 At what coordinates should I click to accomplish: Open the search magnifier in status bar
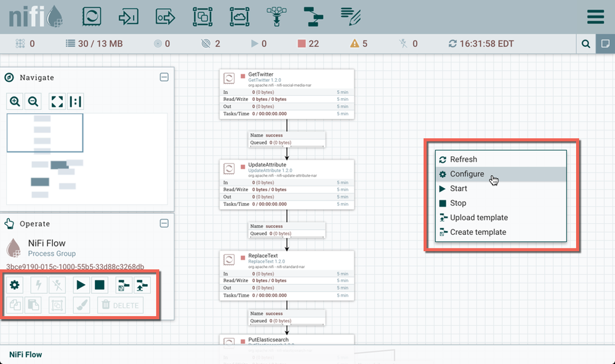tap(585, 44)
